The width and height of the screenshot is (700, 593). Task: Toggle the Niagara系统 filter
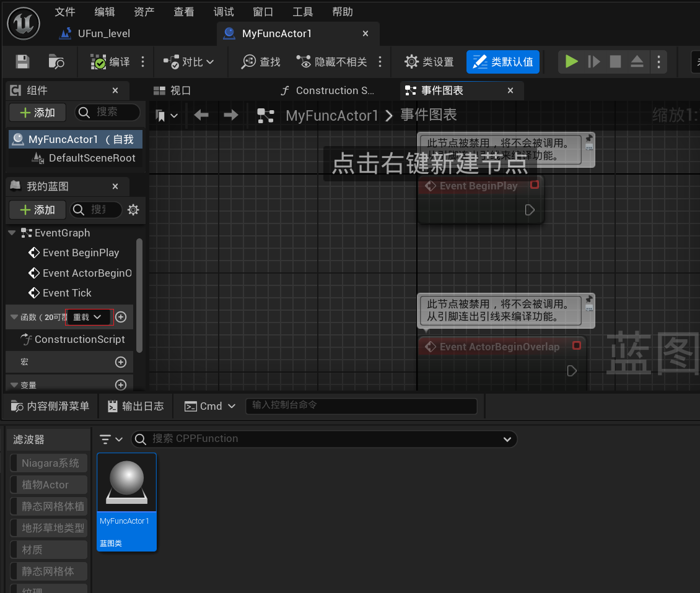coord(49,463)
